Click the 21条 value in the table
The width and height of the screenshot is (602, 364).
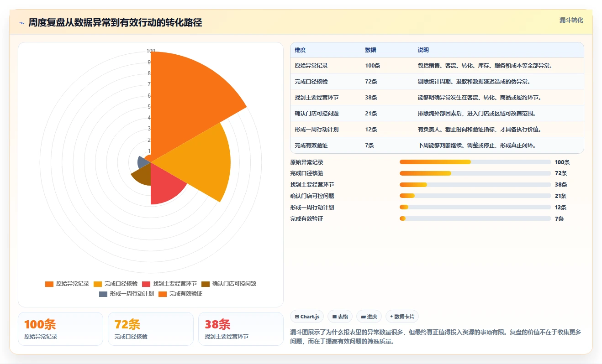click(x=371, y=114)
